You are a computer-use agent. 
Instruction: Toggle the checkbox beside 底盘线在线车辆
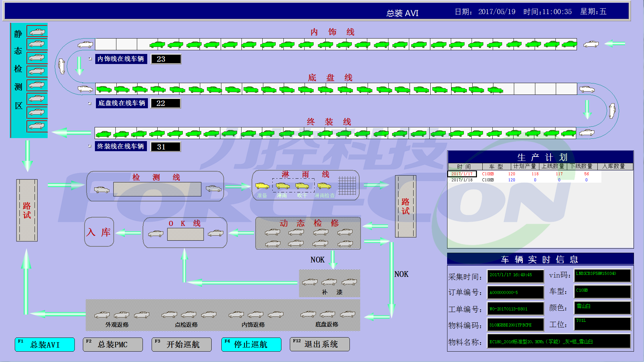click(x=90, y=103)
